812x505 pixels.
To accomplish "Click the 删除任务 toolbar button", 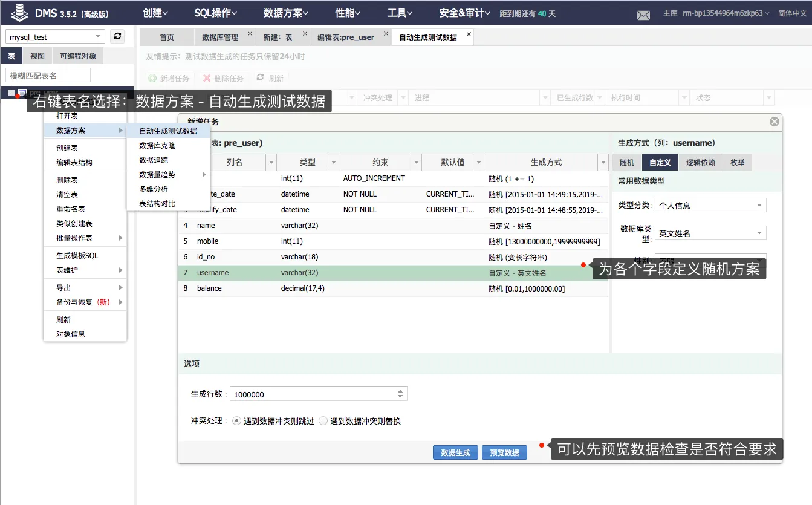I will [x=223, y=78].
